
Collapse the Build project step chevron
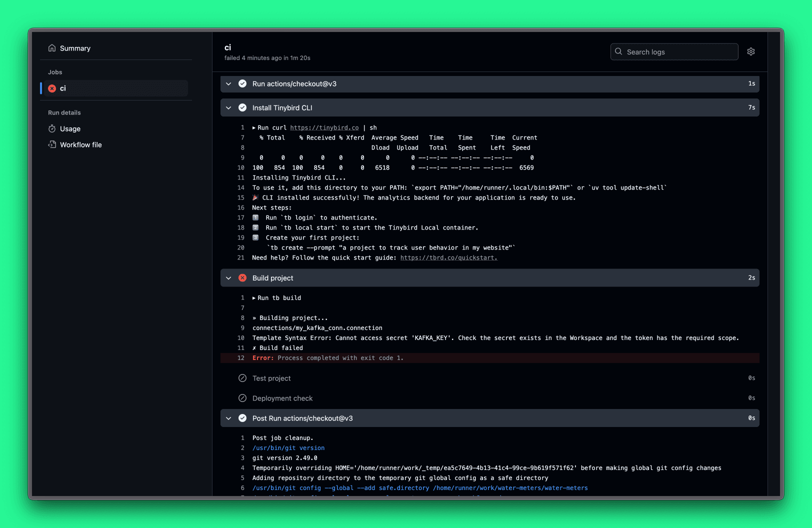228,278
